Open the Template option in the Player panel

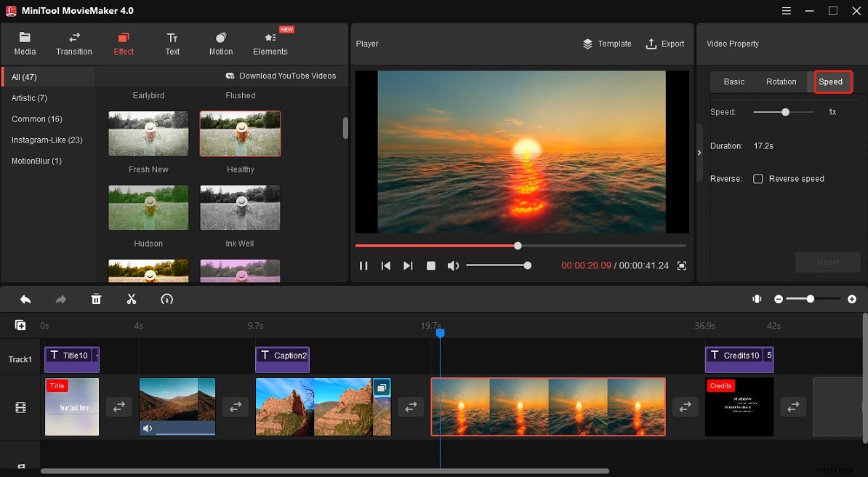607,44
